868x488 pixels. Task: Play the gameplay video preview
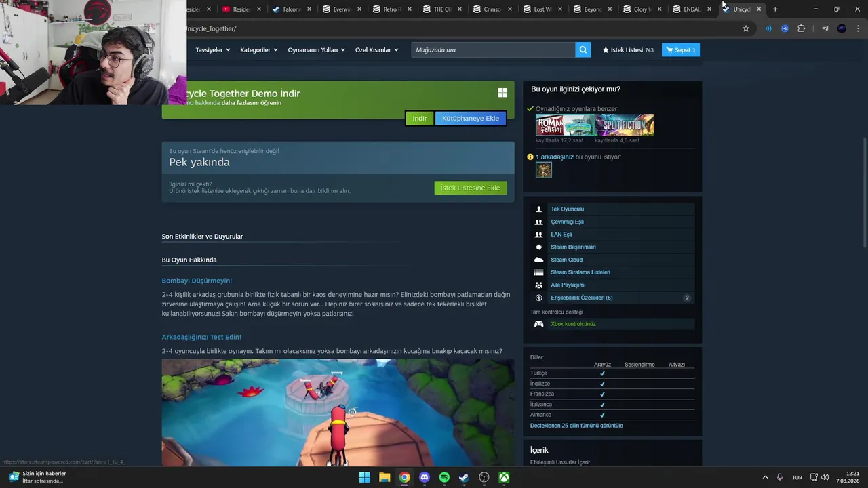[x=338, y=413]
